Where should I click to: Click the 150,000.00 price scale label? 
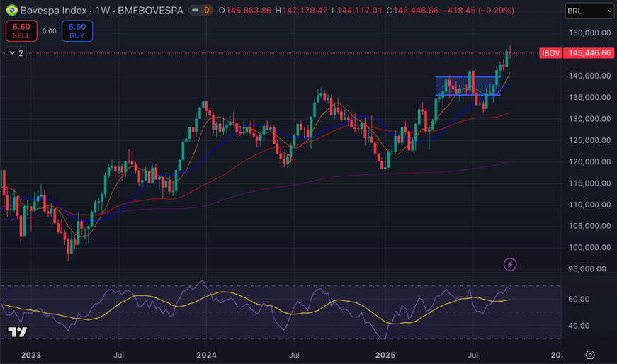[x=589, y=33]
